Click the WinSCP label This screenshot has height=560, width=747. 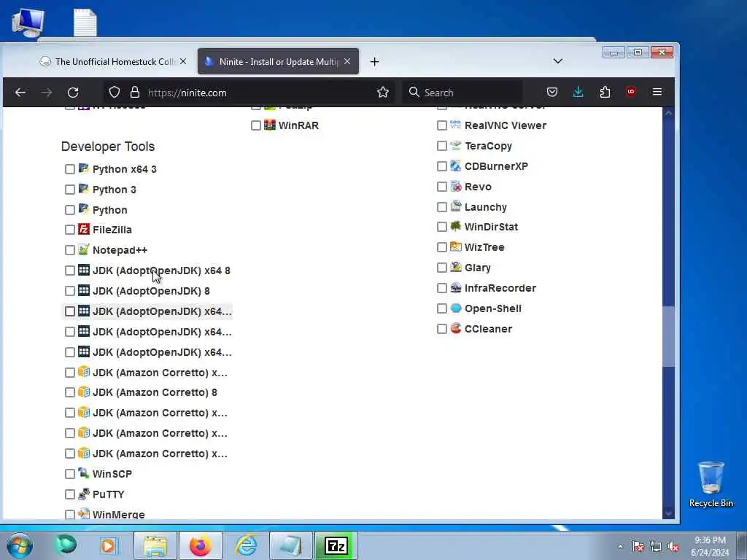112,474
